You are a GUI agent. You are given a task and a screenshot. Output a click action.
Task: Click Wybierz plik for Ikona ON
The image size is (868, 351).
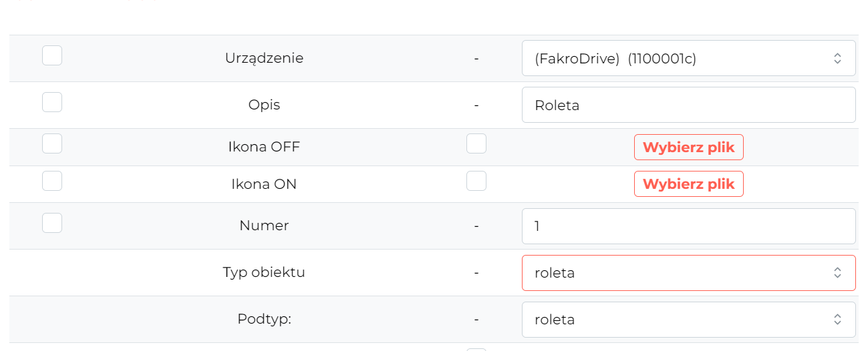[689, 184]
